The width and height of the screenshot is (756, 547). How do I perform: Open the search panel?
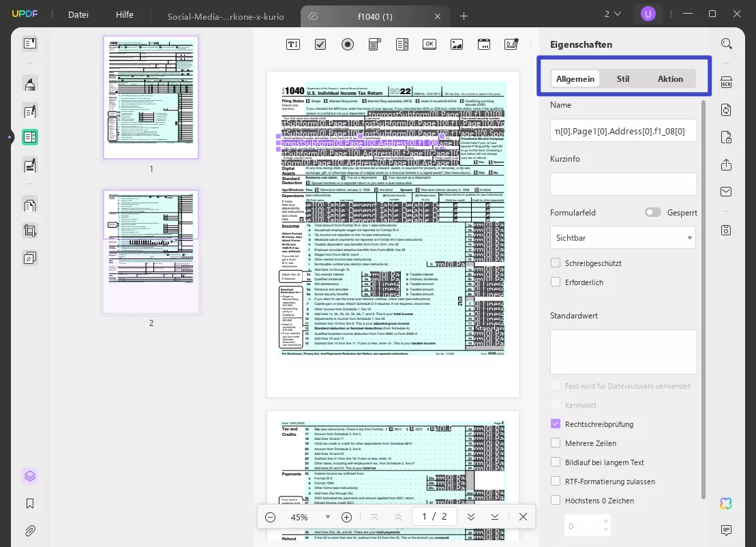[x=726, y=43]
